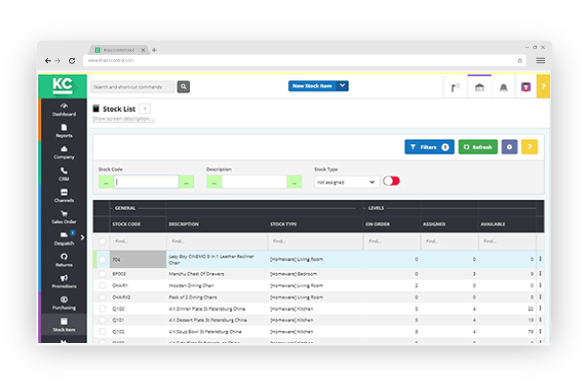Click the yellow help icon in top bar

543,87
